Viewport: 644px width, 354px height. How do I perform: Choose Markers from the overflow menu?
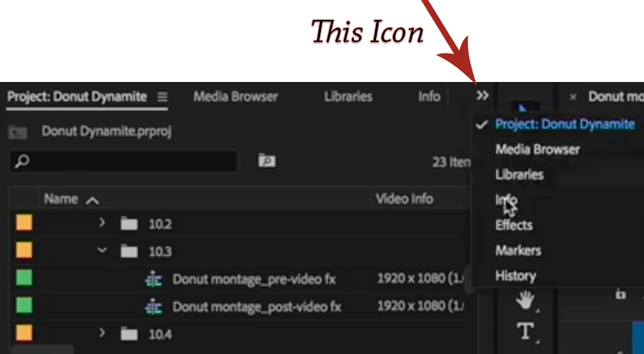[x=518, y=251]
